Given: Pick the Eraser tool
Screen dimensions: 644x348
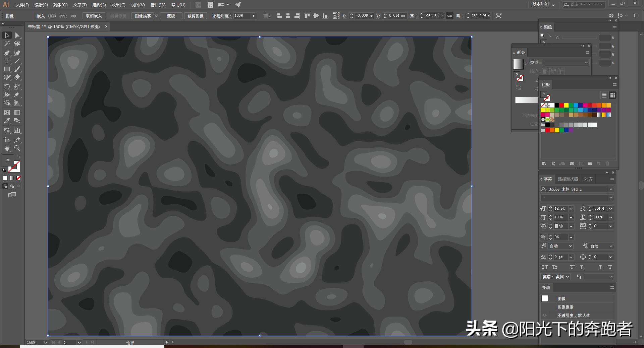Looking at the screenshot, I should coord(17,77).
